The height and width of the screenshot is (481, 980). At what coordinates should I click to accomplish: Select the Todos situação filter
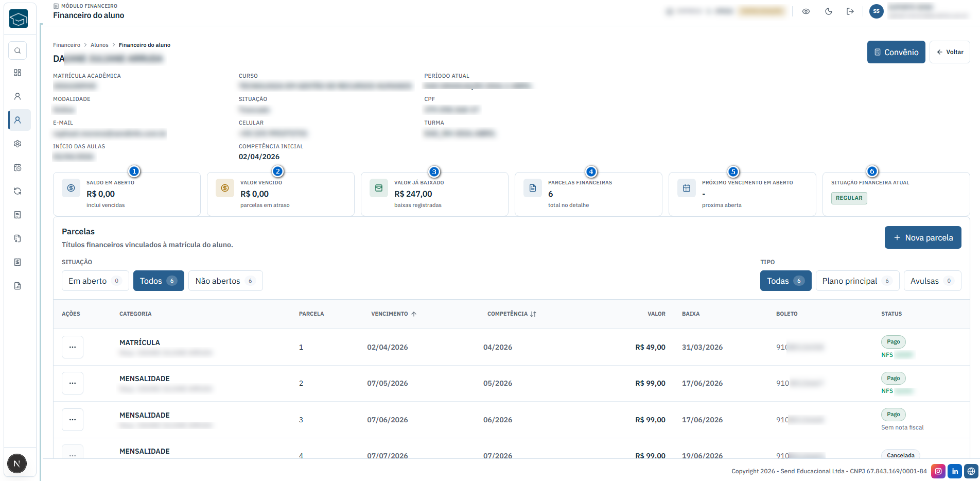[159, 281]
